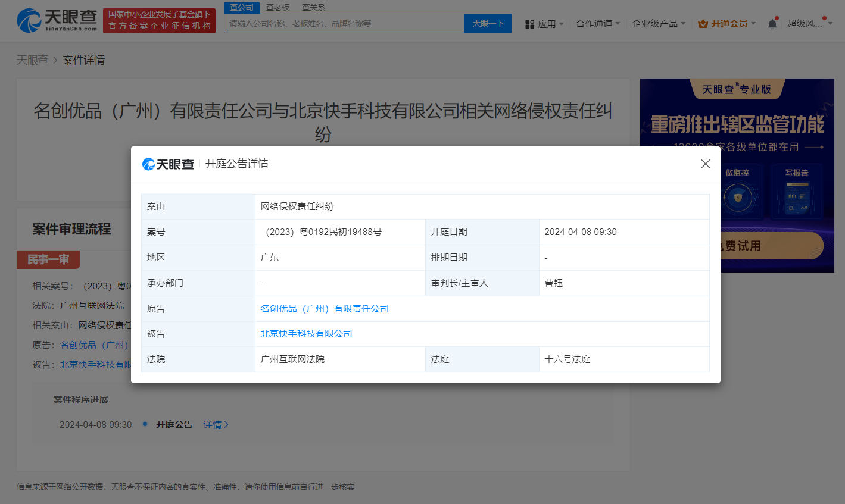The image size is (845, 504).
Task: Click the 案件审理流程 section heading
Action: [71, 229]
